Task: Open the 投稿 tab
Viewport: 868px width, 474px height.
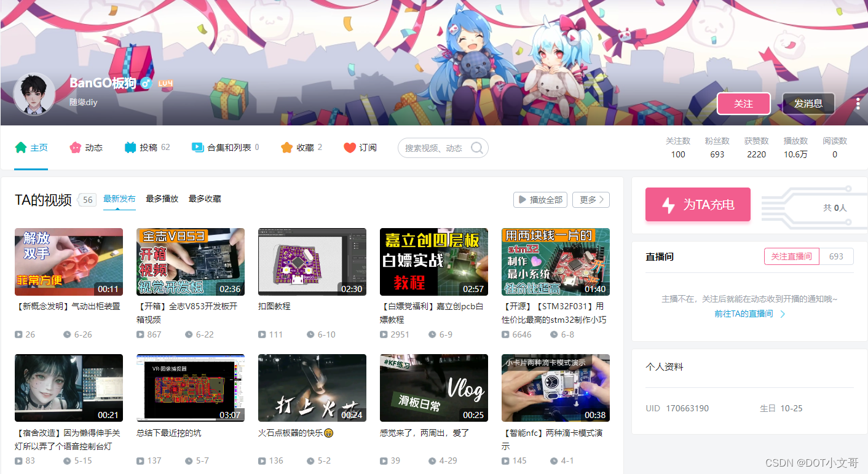Action: pos(147,148)
